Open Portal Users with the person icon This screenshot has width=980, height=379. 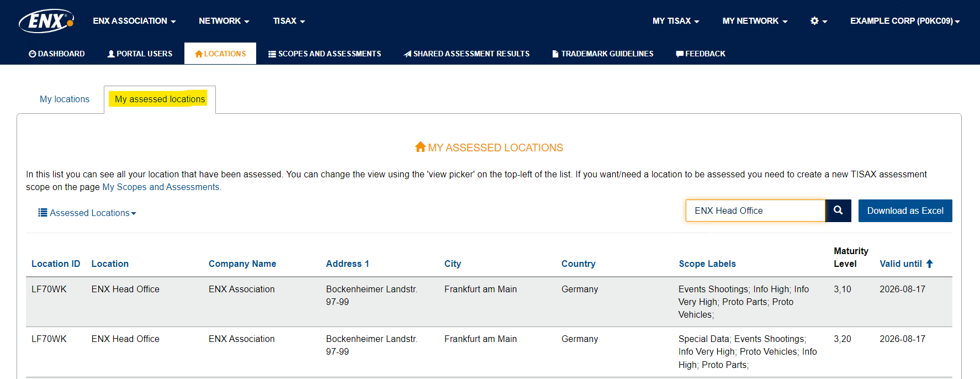(140, 54)
